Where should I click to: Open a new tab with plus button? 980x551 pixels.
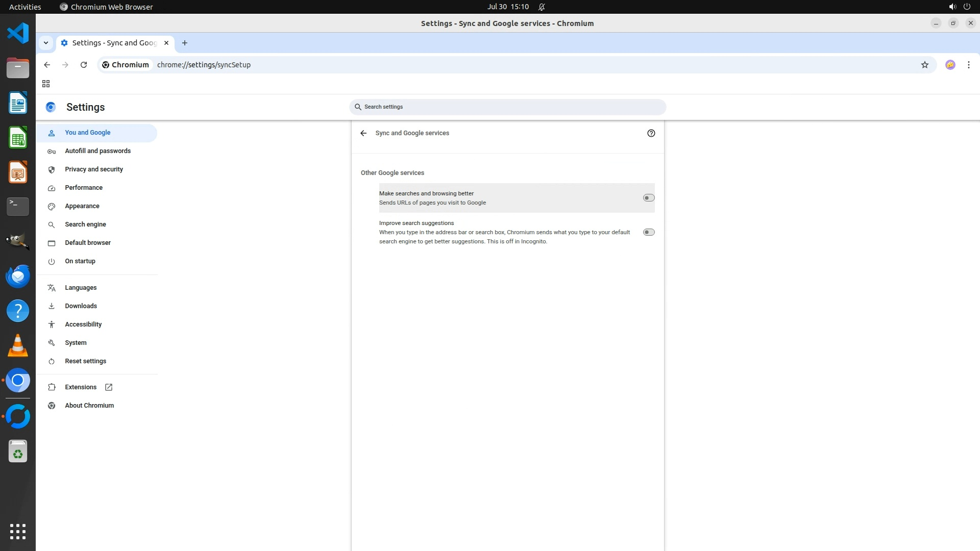(185, 43)
